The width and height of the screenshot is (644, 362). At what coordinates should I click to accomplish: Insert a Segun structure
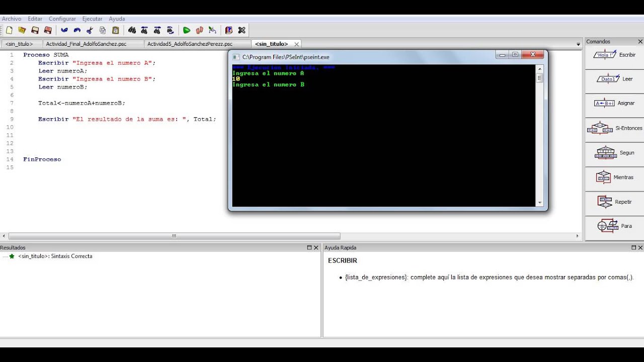[x=614, y=153]
